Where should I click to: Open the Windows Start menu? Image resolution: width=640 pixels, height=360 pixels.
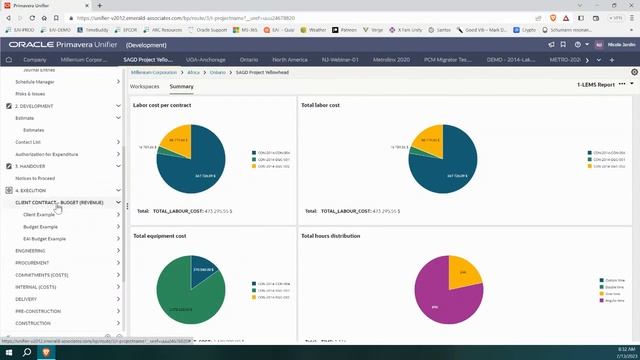[x=9, y=352]
